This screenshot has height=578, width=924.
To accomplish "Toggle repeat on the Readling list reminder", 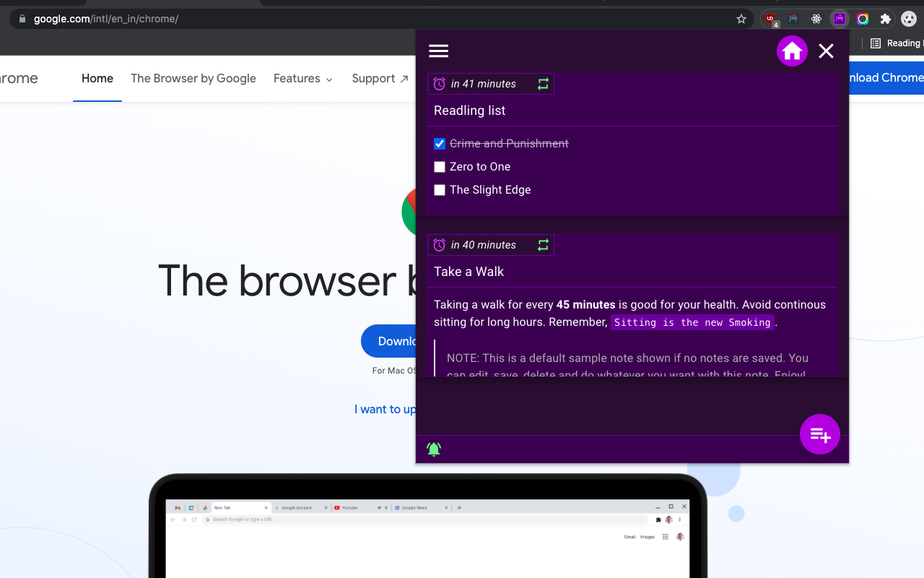I will [543, 84].
